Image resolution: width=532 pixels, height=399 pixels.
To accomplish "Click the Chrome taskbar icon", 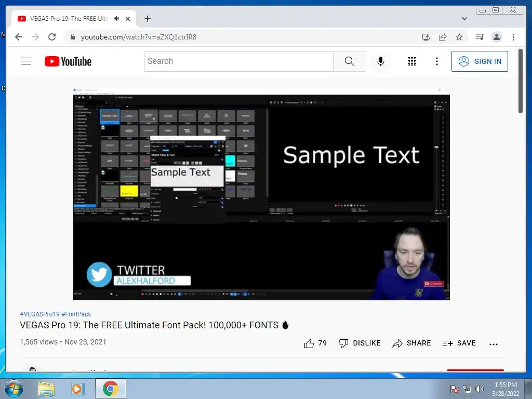I will (x=111, y=389).
